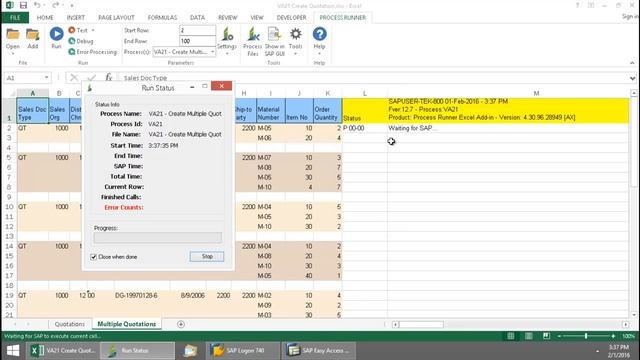The image size is (640, 360).
Task: Click End Row input field
Action: [x=198, y=41]
